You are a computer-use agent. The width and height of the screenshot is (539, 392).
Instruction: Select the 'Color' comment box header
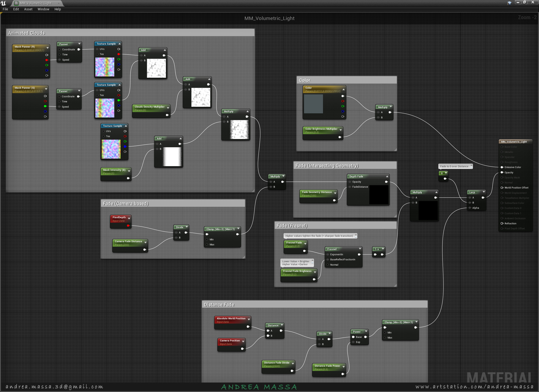[x=347, y=80]
